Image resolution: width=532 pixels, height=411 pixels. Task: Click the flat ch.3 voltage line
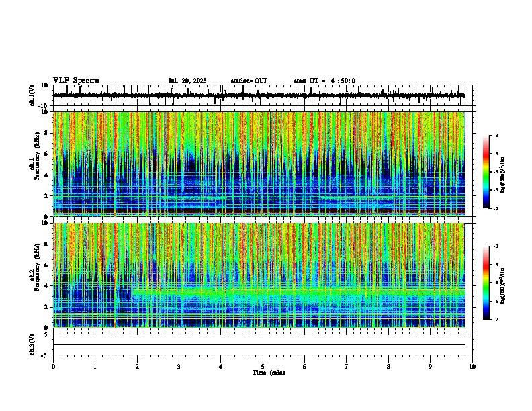(x=259, y=345)
